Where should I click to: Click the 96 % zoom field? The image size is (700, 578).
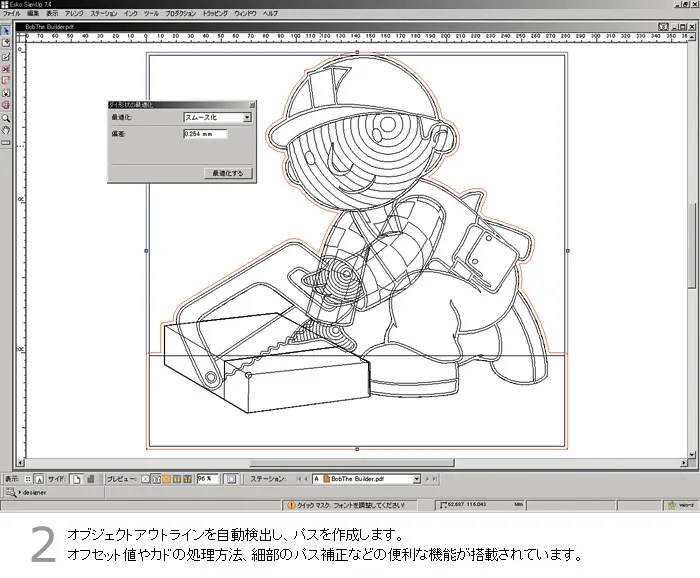coord(208,479)
